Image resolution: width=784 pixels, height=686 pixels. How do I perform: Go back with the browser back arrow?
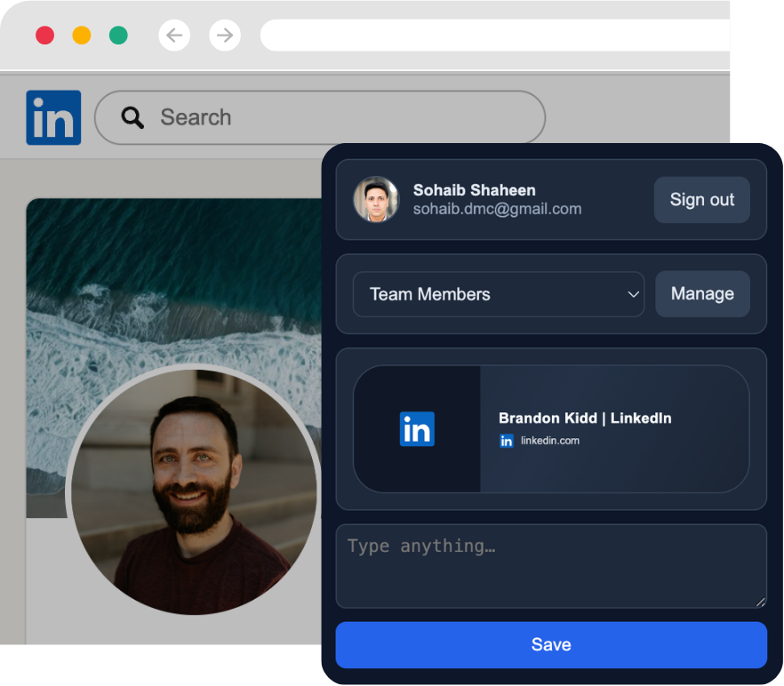[x=174, y=36]
